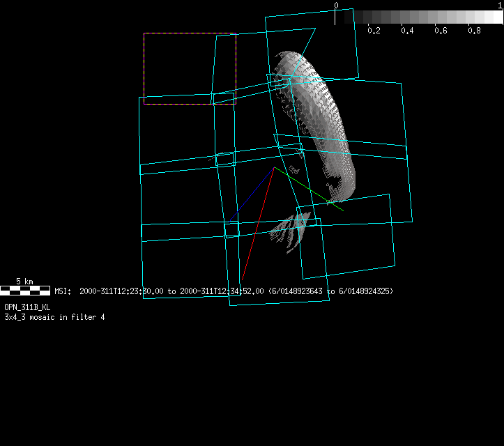Click the "MSI:" label beside the scale bar

coord(63,291)
